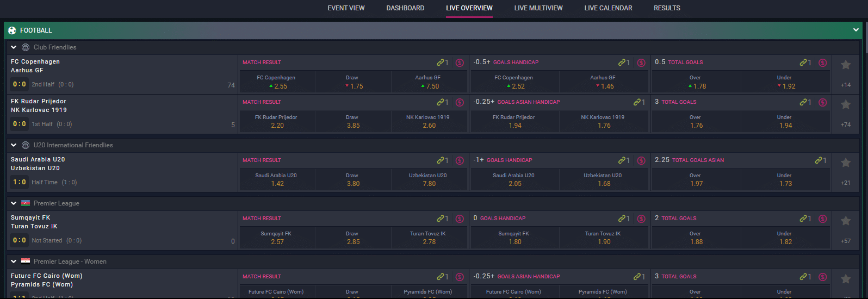This screenshot has height=299, width=868.
Task: Click link icon on Saudi Arabia Goals Handicap
Action: tap(622, 160)
